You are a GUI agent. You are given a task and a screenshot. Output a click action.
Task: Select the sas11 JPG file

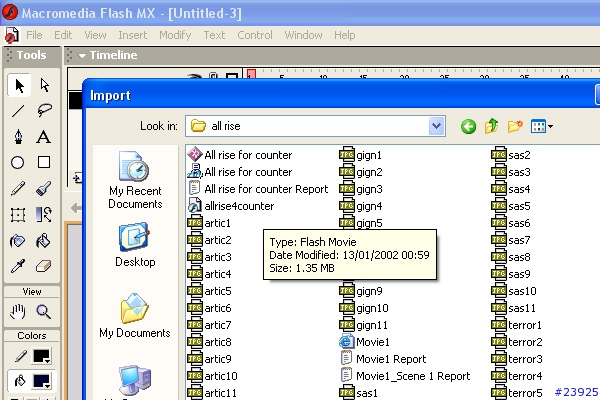(x=514, y=308)
